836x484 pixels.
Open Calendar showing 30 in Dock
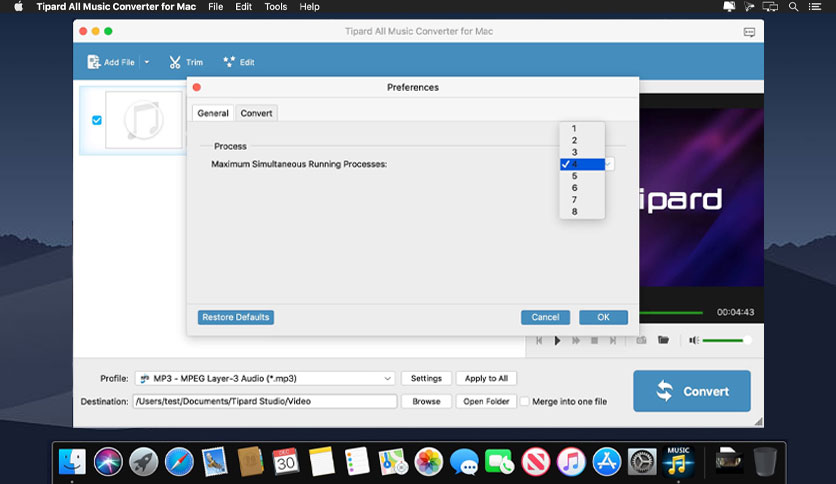(286, 462)
